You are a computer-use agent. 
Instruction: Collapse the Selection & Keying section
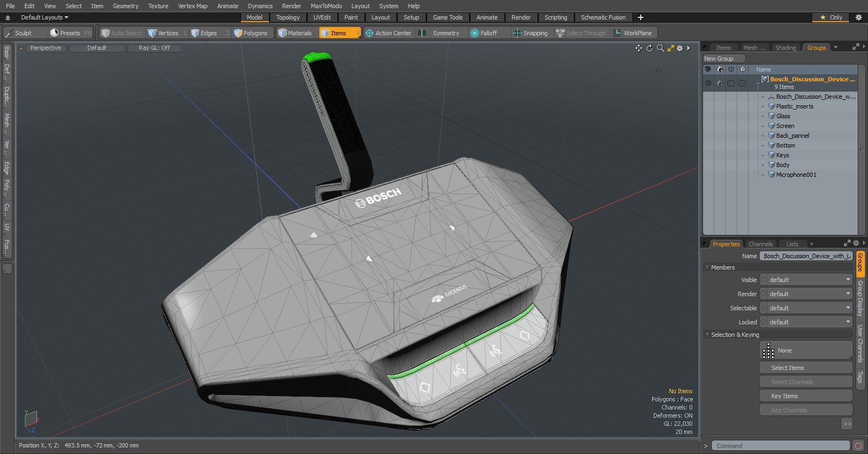(x=707, y=335)
